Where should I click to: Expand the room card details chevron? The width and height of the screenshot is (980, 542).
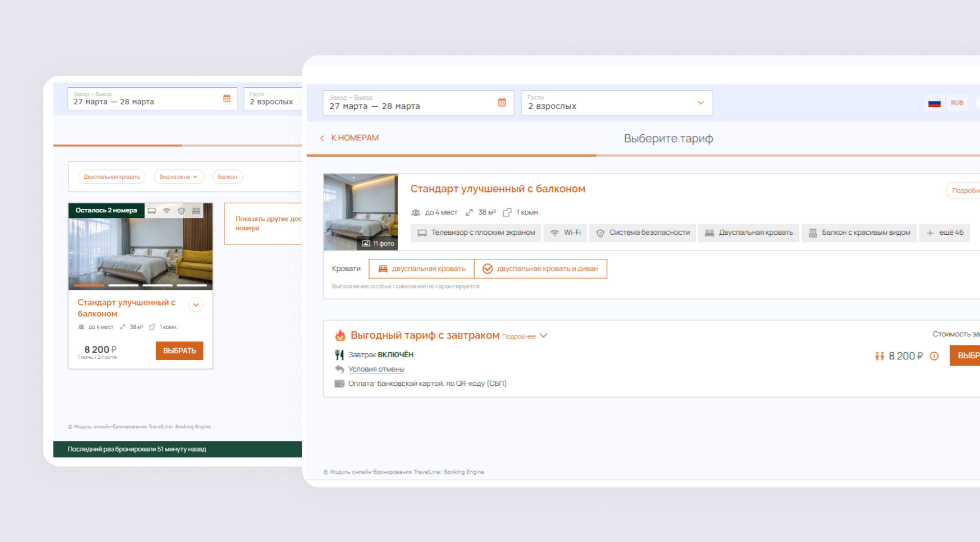pyautogui.click(x=196, y=305)
